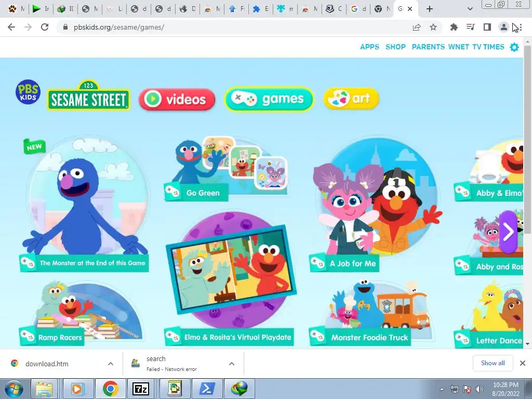Open the media control toolbar icon
The width and height of the screenshot is (532, 399).
tap(471, 27)
